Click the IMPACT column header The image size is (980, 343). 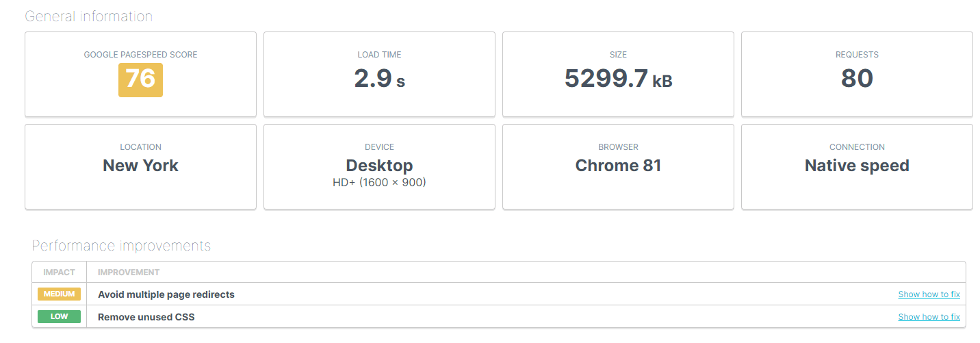pyautogui.click(x=59, y=272)
